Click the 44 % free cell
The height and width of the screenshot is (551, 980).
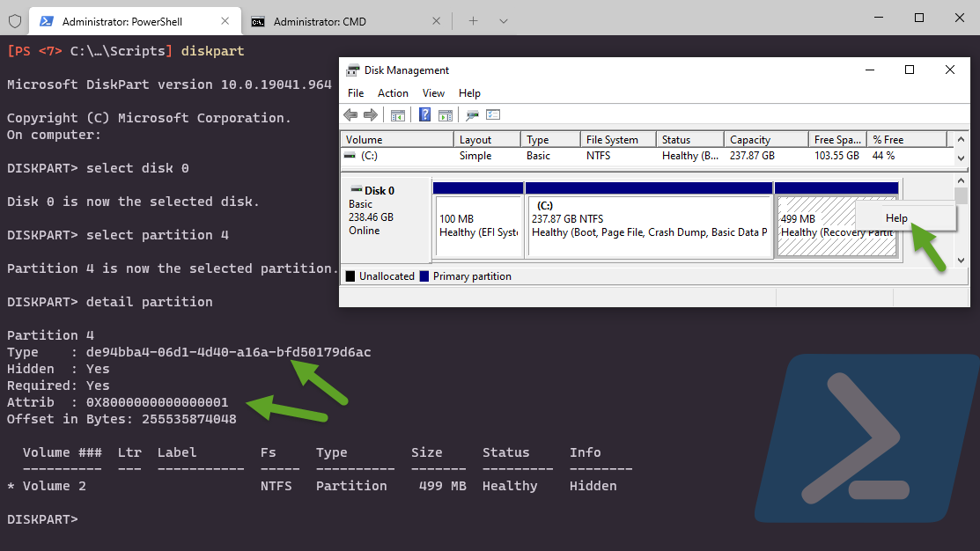pos(883,156)
